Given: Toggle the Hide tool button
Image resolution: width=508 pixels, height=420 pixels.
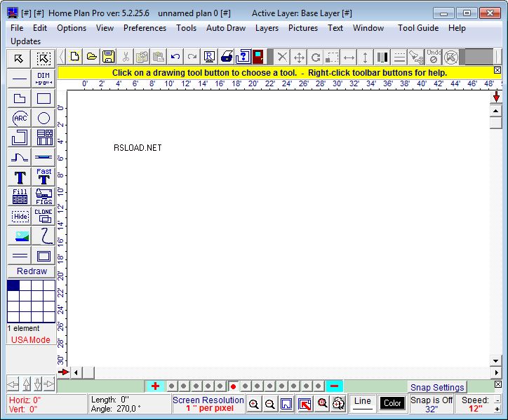Looking at the screenshot, I should point(20,217).
